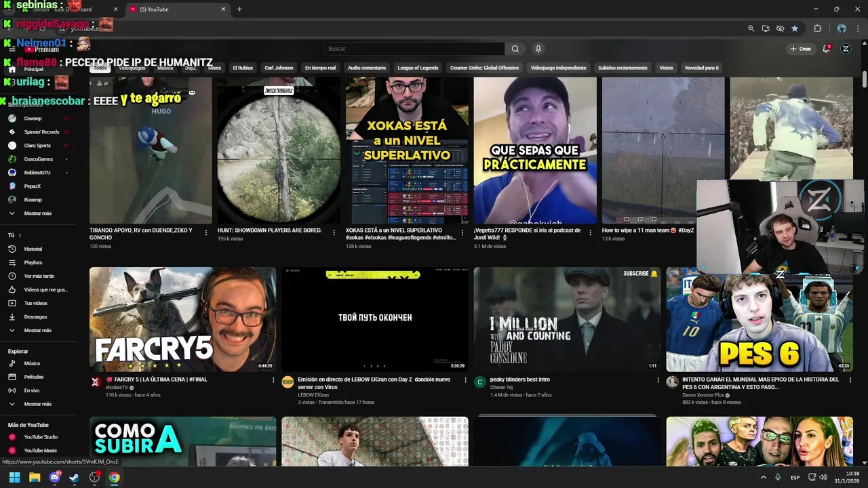
Task: Expand Mostrar más below Descargas
Action: tap(39, 330)
